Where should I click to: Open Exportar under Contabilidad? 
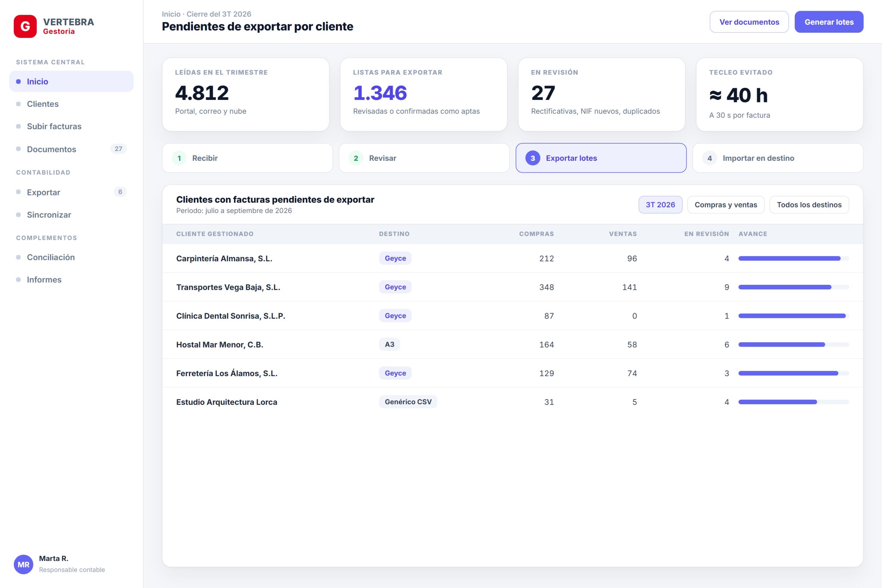pos(71,192)
